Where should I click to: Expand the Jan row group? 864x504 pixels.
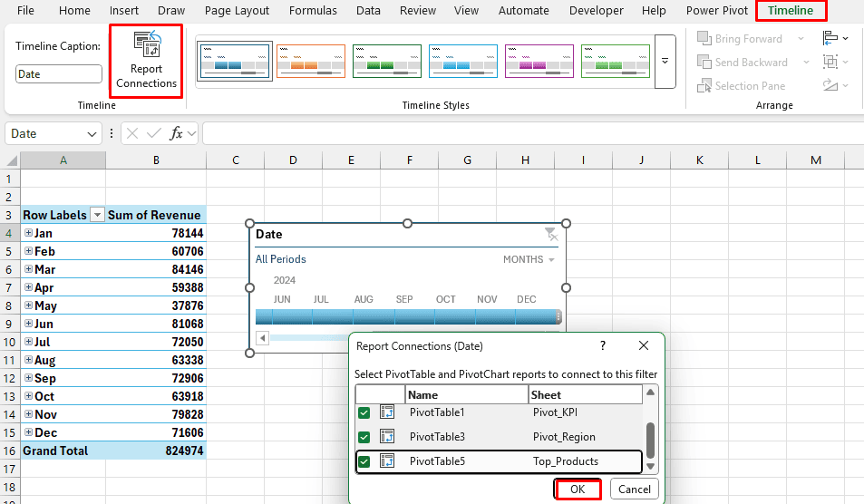pyautogui.click(x=28, y=233)
